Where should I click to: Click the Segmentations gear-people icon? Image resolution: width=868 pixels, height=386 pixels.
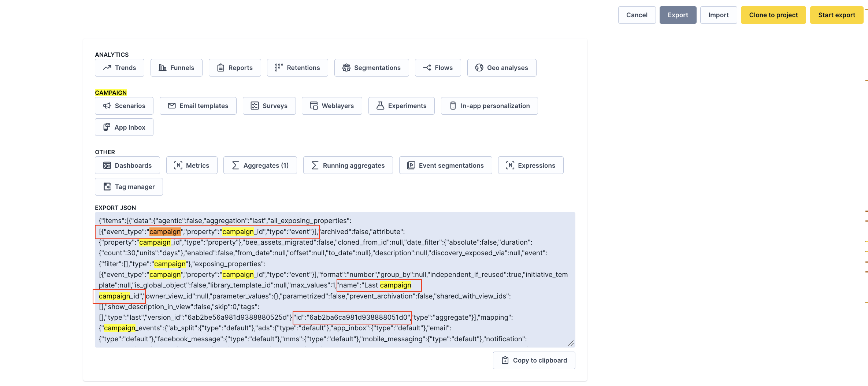(x=346, y=68)
